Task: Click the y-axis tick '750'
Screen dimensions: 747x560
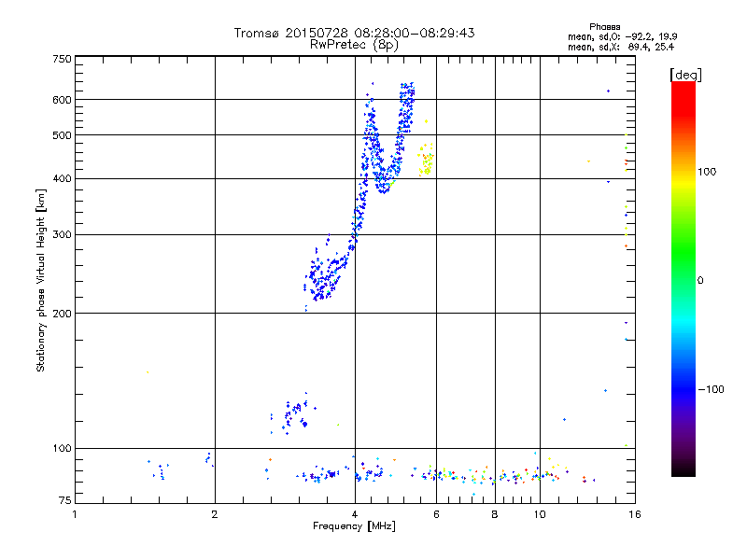Action: pyautogui.click(x=63, y=59)
